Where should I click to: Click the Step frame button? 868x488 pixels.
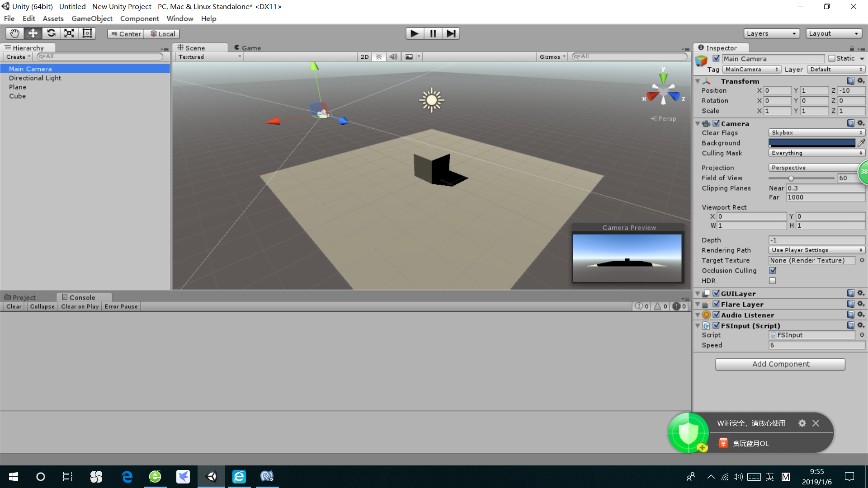pyautogui.click(x=451, y=33)
